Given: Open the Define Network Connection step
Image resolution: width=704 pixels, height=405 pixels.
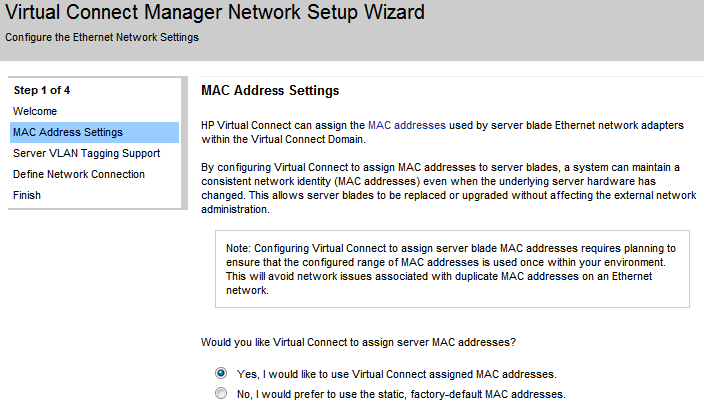Looking at the screenshot, I should [x=79, y=174].
